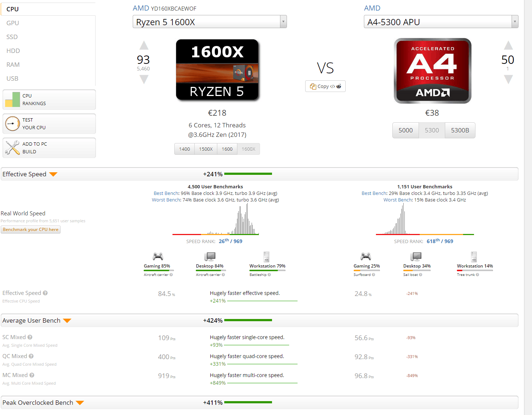Open Ryzen speed rank 26th / 969
This screenshot has height=415, width=532.
click(x=230, y=241)
